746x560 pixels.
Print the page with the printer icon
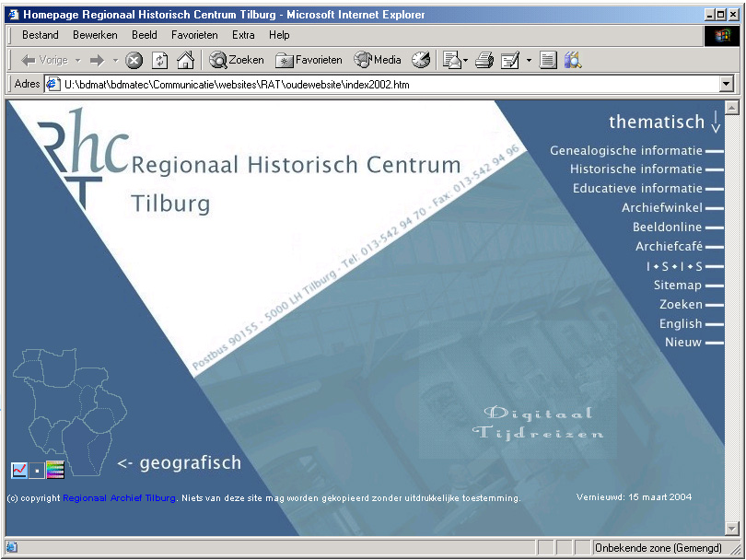pyautogui.click(x=484, y=61)
